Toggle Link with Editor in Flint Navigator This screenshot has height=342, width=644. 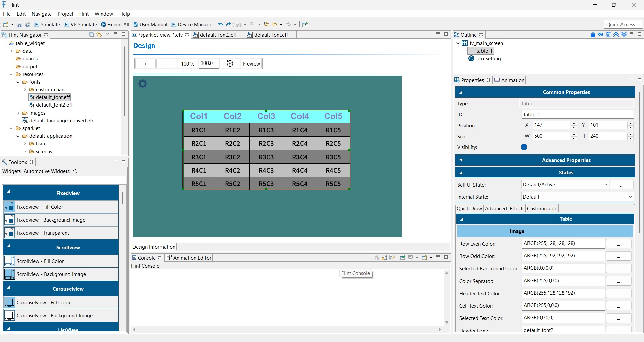(99, 34)
